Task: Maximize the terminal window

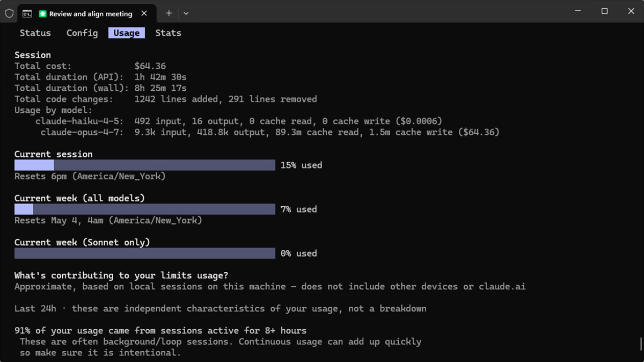Action: click(604, 11)
